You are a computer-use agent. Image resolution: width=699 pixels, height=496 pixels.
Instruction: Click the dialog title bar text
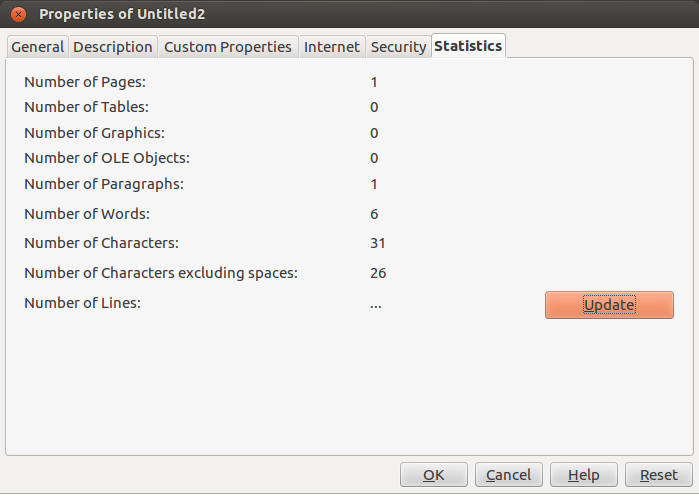122,14
